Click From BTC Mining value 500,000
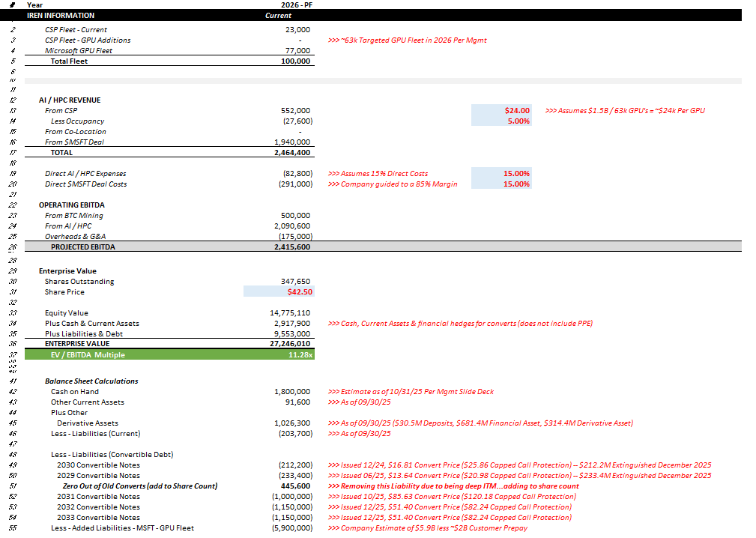The image size is (756, 538). [x=295, y=216]
